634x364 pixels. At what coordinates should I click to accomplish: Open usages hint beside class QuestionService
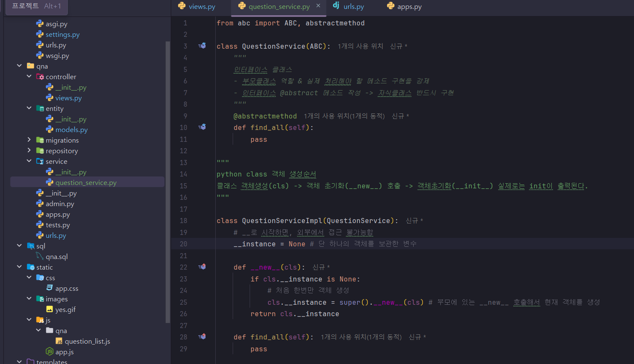[360, 46]
